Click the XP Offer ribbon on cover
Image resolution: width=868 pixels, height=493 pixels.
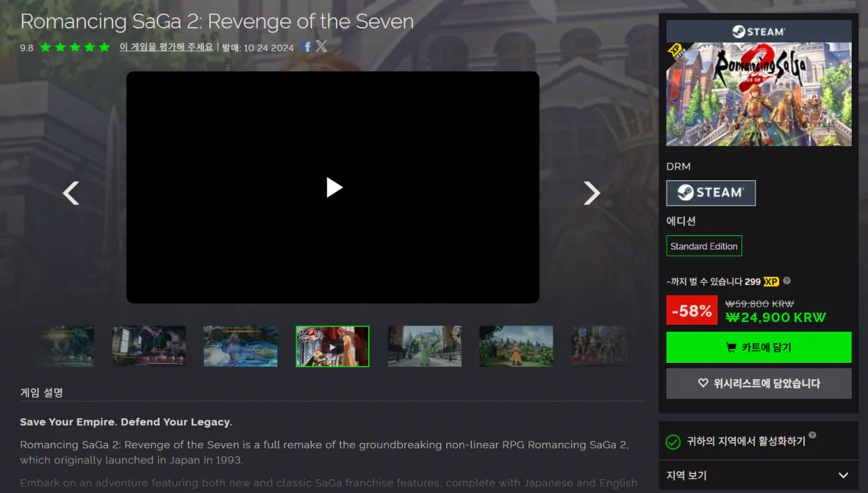(x=677, y=53)
